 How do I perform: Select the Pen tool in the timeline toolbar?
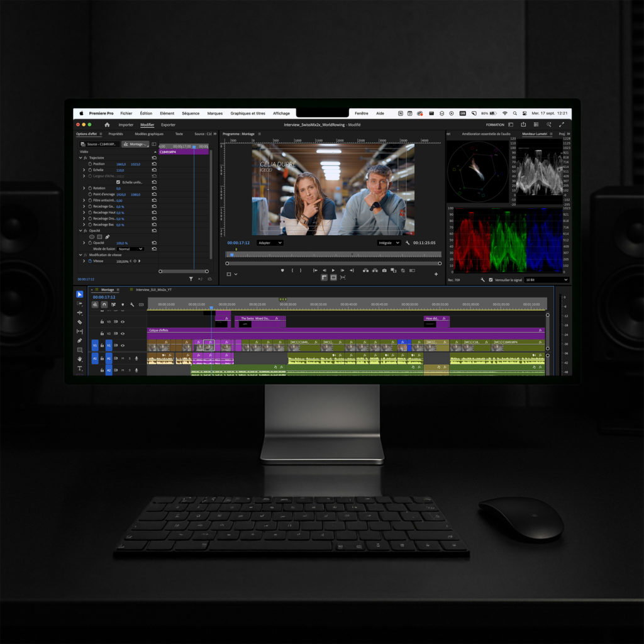tap(80, 340)
